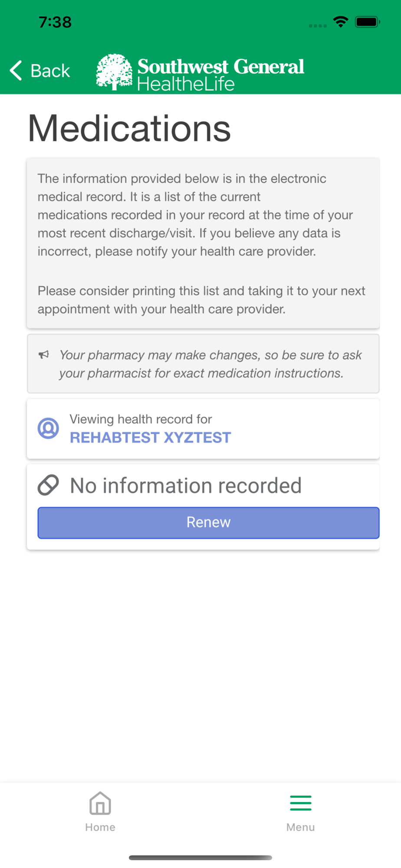Screen dimensions: 401x868
Task: Click the user profile avatar icon
Action: pos(48,428)
